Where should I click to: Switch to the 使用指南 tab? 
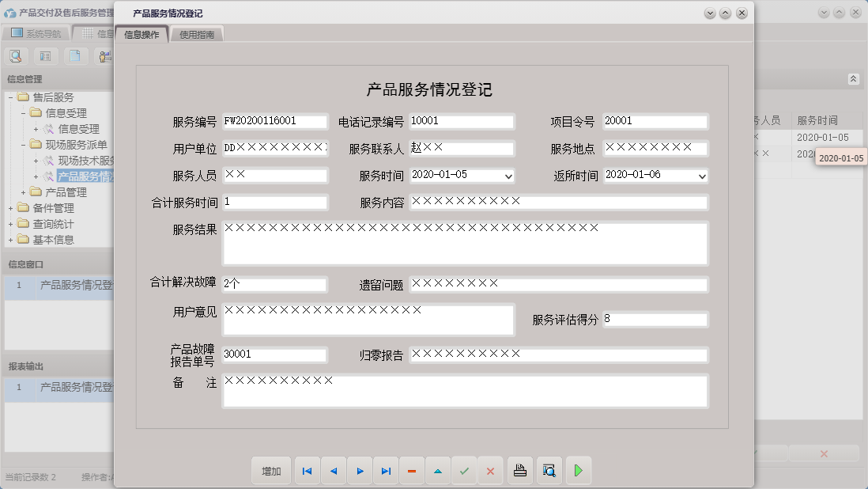[197, 35]
